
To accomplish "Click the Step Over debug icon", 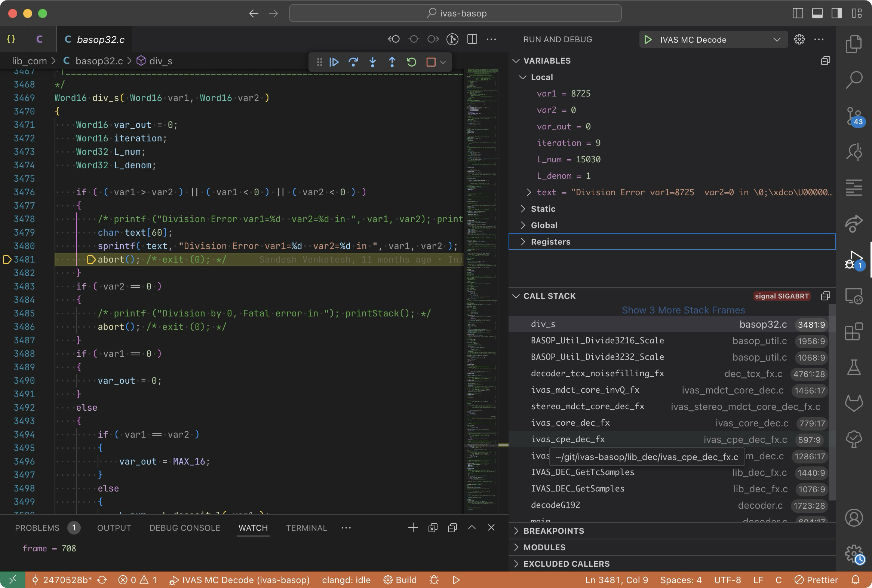I will (x=353, y=62).
